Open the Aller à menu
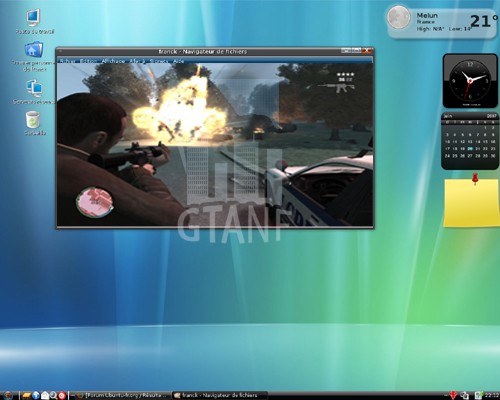Viewport: 500px width, 400px height. pos(137,61)
